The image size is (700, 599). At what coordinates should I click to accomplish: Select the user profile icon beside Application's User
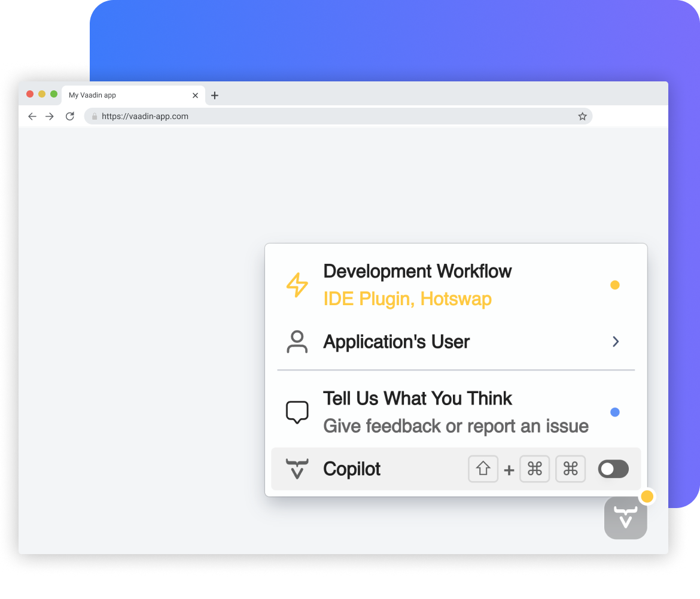click(297, 342)
